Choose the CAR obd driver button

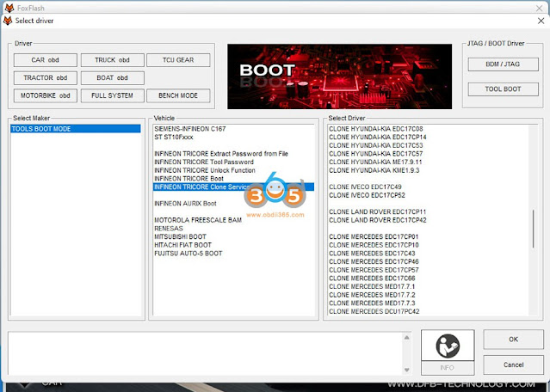pos(46,60)
